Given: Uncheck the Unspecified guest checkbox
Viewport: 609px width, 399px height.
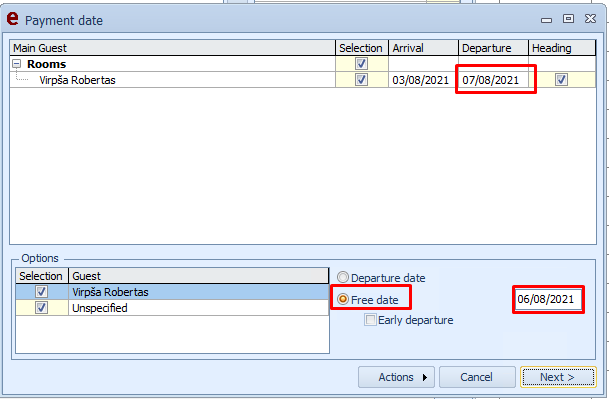Looking at the screenshot, I should [42, 308].
